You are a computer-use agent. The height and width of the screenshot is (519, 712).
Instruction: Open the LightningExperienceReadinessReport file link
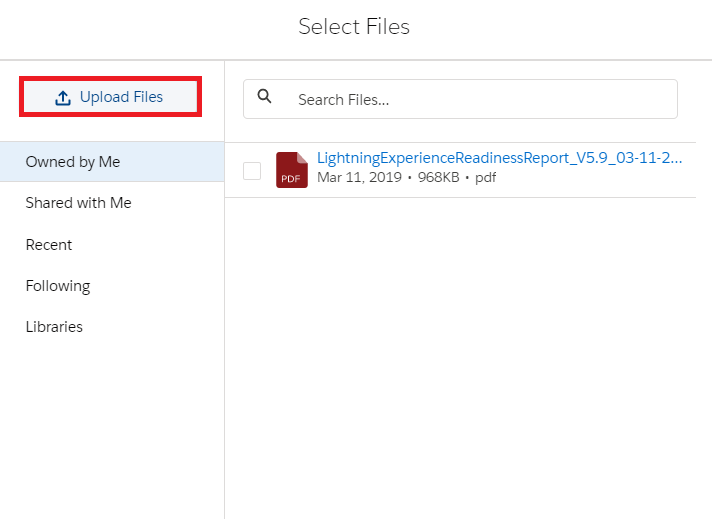(x=499, y=158)
